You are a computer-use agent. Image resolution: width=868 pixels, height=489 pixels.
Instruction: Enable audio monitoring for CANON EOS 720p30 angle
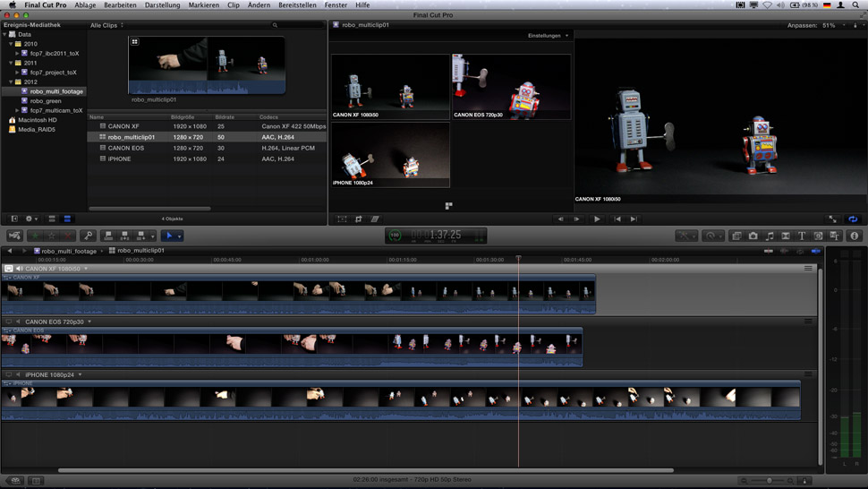coord(19,322)
